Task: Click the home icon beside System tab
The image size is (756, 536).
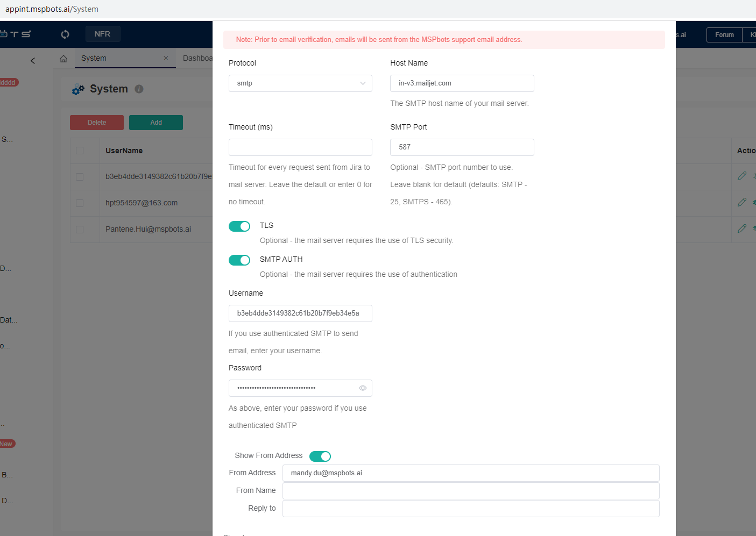Action: [63, 59]
